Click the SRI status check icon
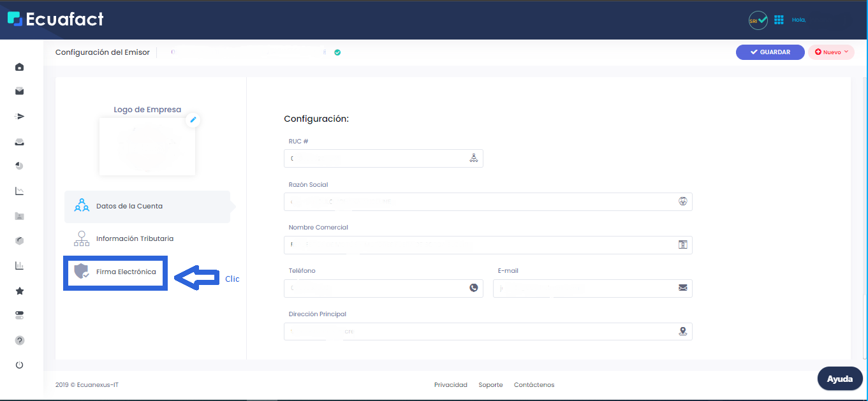 pyautogui.click(x=758, y=20)
